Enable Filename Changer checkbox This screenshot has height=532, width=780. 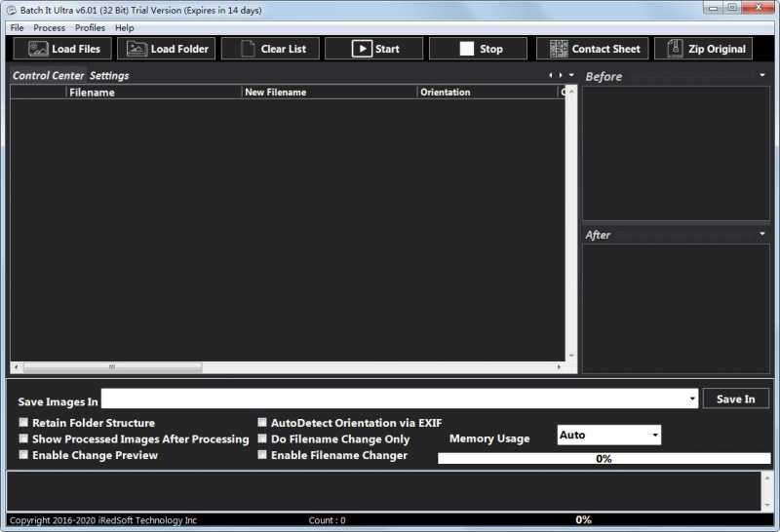(x=262, y=455)
